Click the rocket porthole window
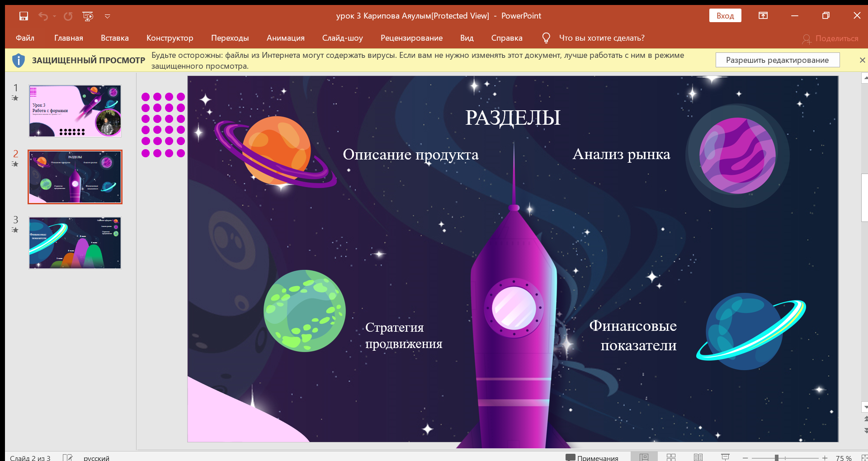Viewport: 868px width, 461px height. [514, 308]
